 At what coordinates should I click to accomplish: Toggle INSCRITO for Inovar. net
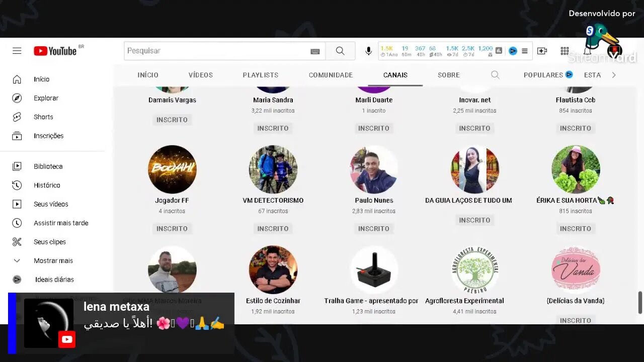click(475, 128)
